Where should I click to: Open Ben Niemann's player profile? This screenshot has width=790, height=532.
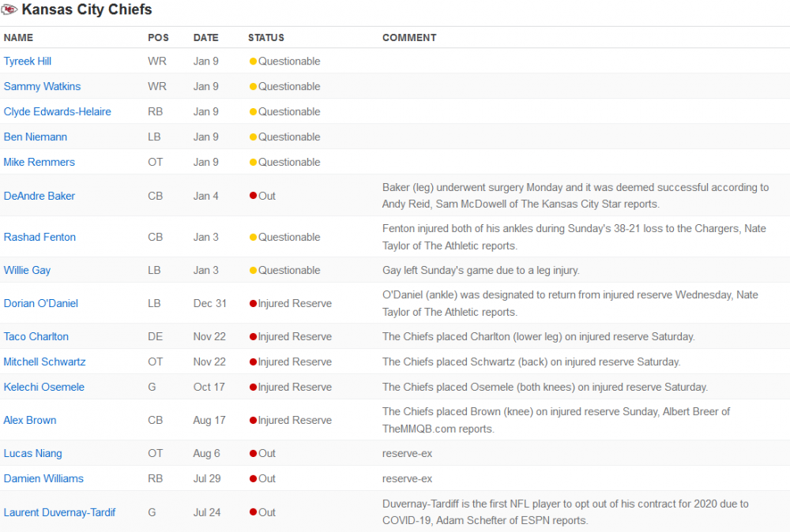36,137
